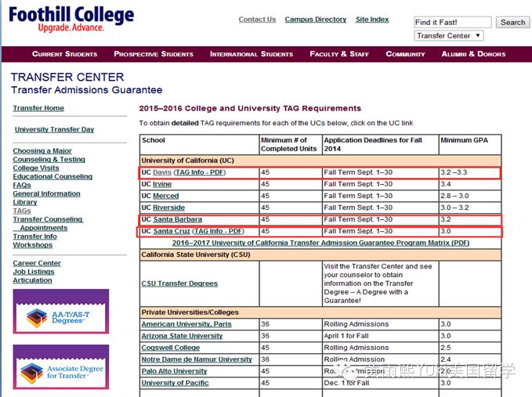Image resolution: width=532 pixels, height=397 pixels.
Task: Open Campus Directory link
Action: [316, 20]
